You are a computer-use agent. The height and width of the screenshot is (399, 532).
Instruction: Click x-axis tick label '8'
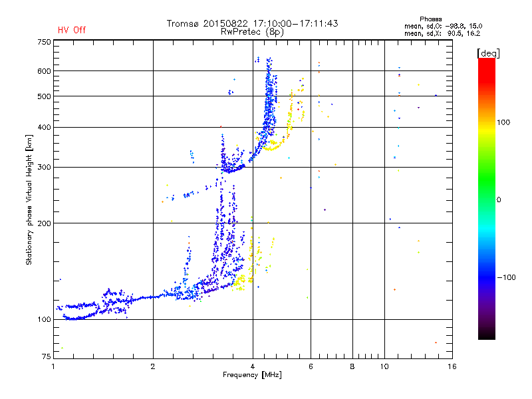click(352, 366)
